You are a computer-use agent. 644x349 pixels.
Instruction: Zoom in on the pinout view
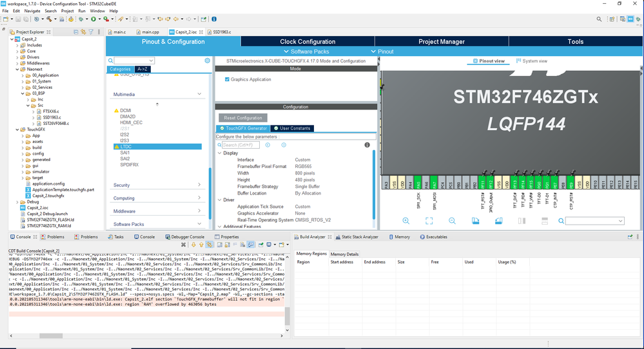click(405, 221)
